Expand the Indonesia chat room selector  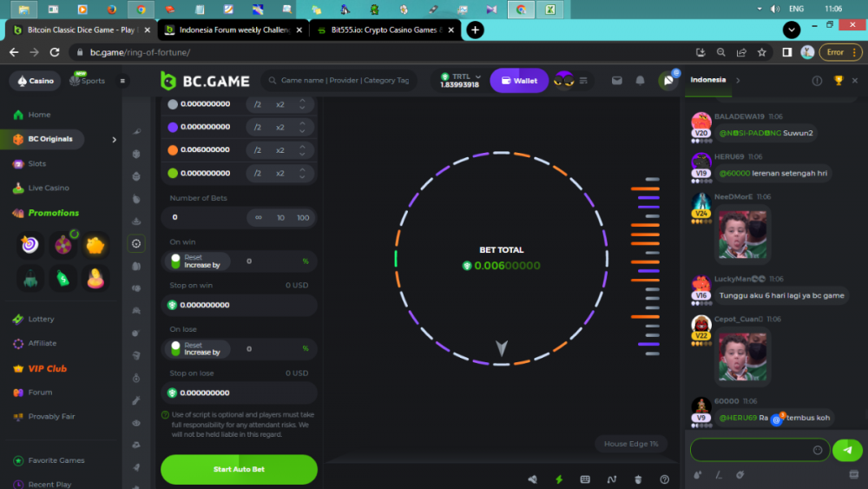[x=738, y=81]
